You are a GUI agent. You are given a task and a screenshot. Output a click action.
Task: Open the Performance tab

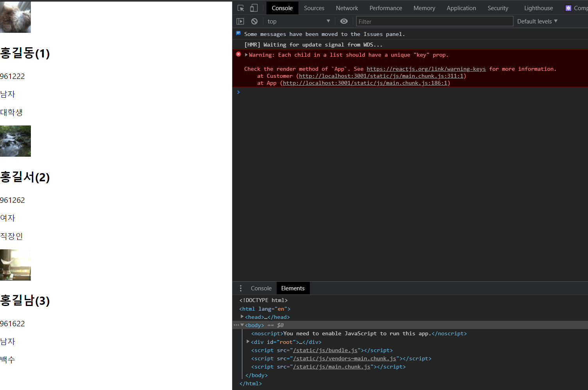click(x=386, y=8)
